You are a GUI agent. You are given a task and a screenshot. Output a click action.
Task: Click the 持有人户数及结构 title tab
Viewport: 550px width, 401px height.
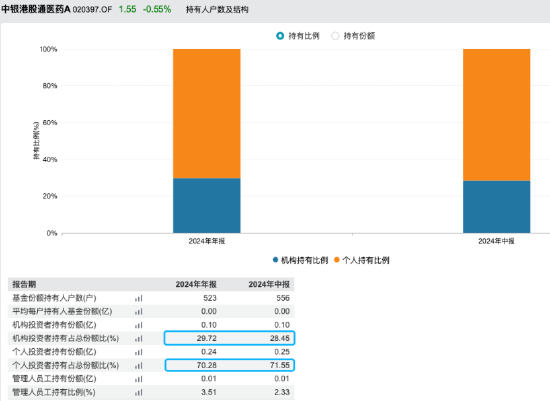tap(217, 9)
